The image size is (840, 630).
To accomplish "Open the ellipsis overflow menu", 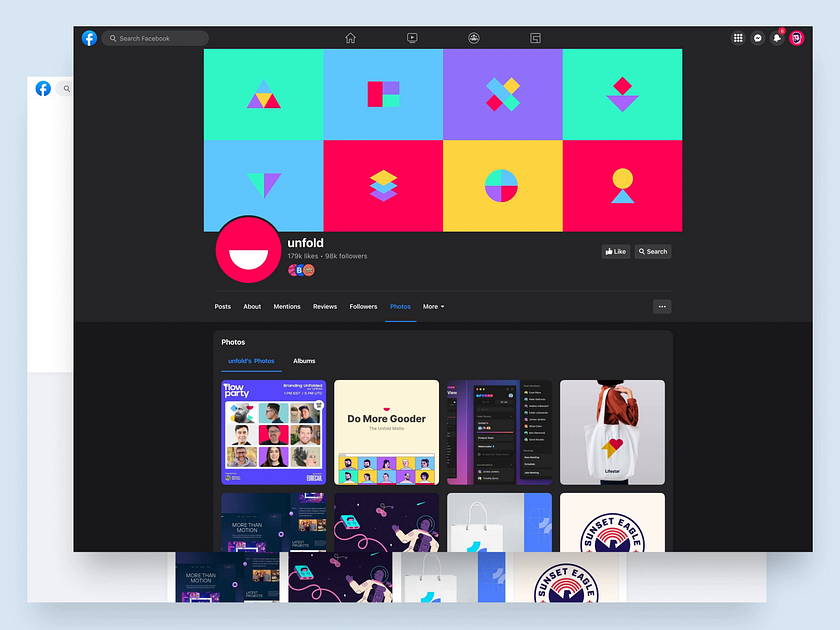I will click(x=662, y=306).
